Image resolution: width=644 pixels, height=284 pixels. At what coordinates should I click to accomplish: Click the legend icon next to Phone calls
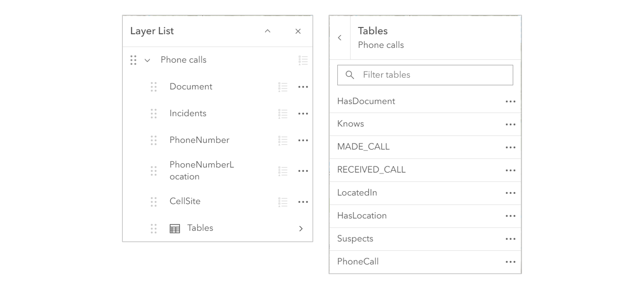pyautogui.click(x=304, y=60)
